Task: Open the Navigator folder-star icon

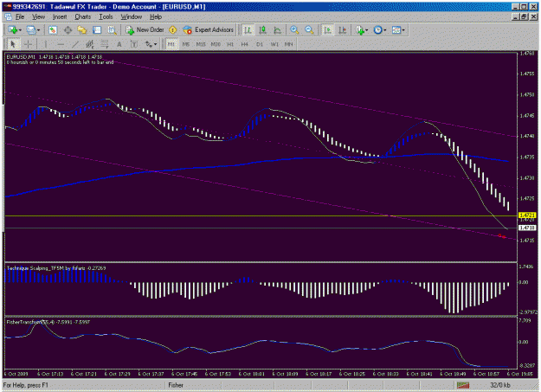Action: [x=82, y=30]
